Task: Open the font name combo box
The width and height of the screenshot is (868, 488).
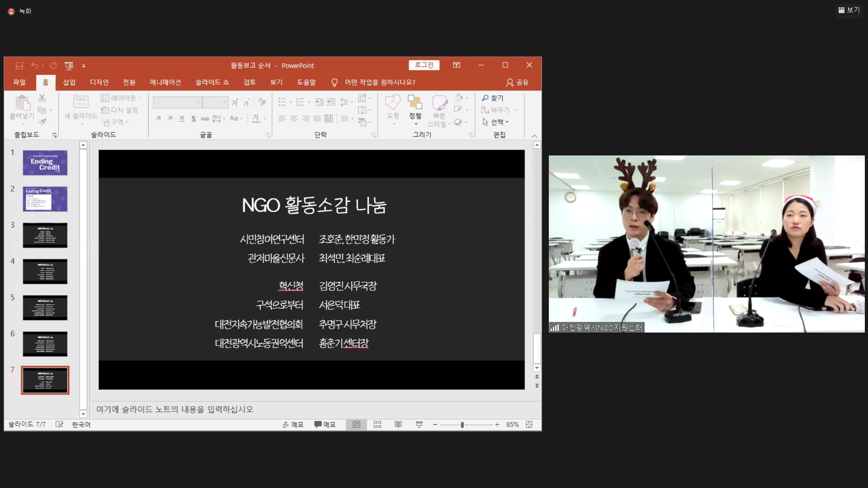Action: click(x=177, y=103)
